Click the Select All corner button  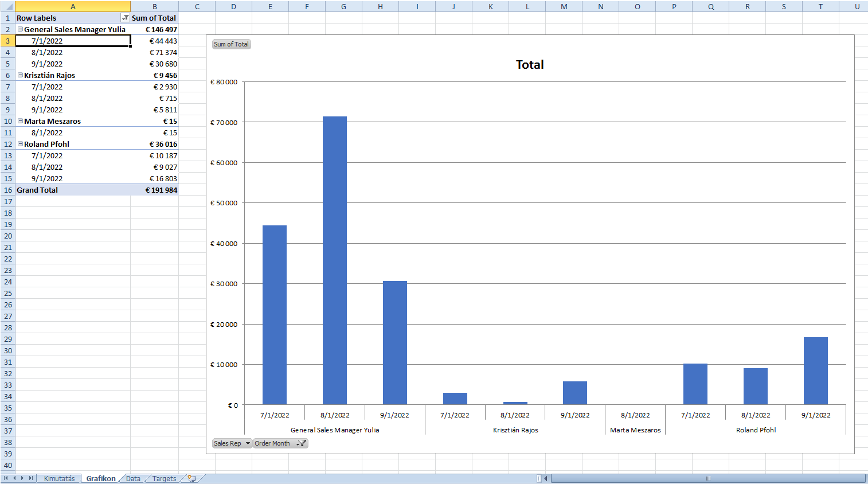click(7, 6)
